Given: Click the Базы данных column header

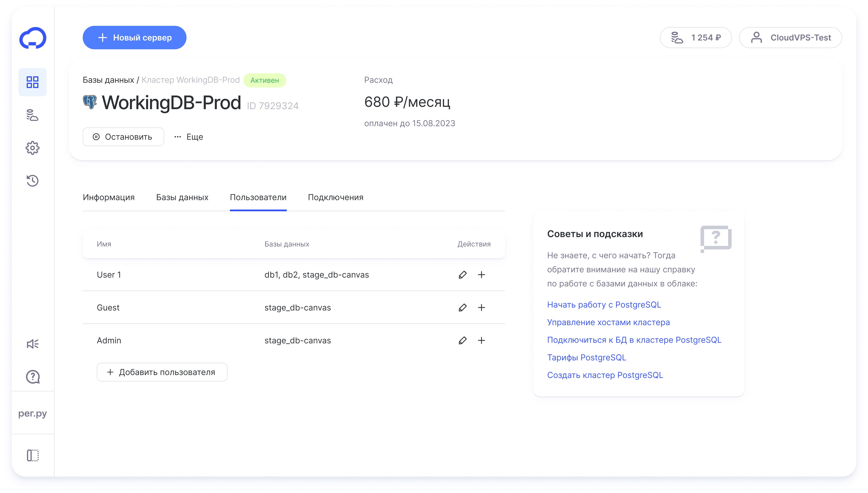Looking at the screenshot, I should tap(286, 244).
